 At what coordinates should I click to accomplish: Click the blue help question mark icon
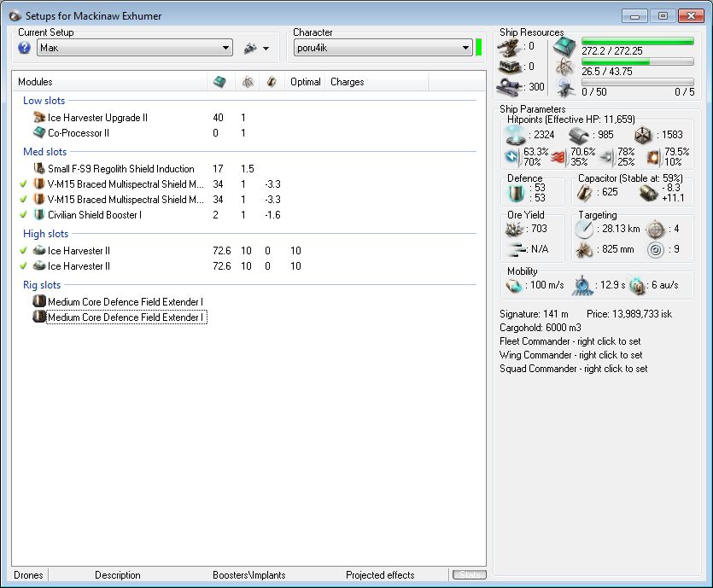point(24,48)
